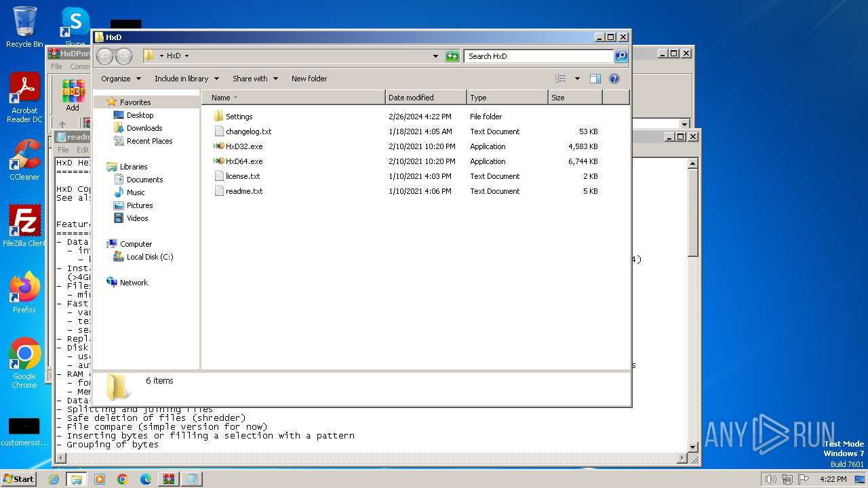
Task: Select the license.txt file icon
Action: [x=218, y=176]
